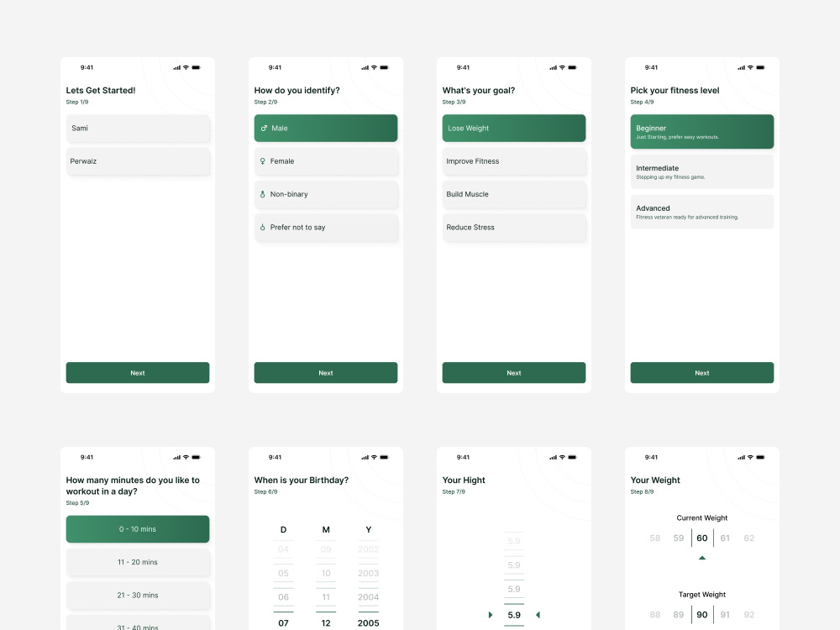This screenshot has width=840, height=630.
Task: Click the Non-binary gender icon
Action: pos(262,194)
